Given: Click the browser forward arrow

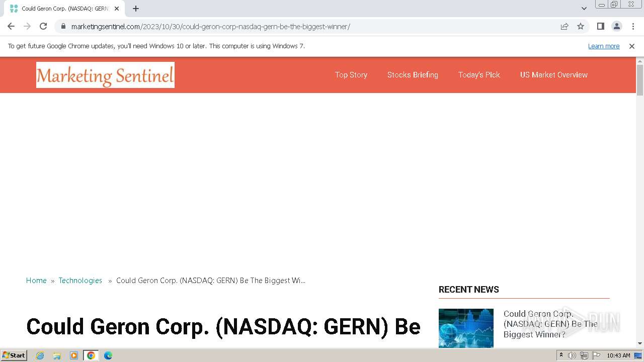Looking at the screenshot, I should [27, 26].
